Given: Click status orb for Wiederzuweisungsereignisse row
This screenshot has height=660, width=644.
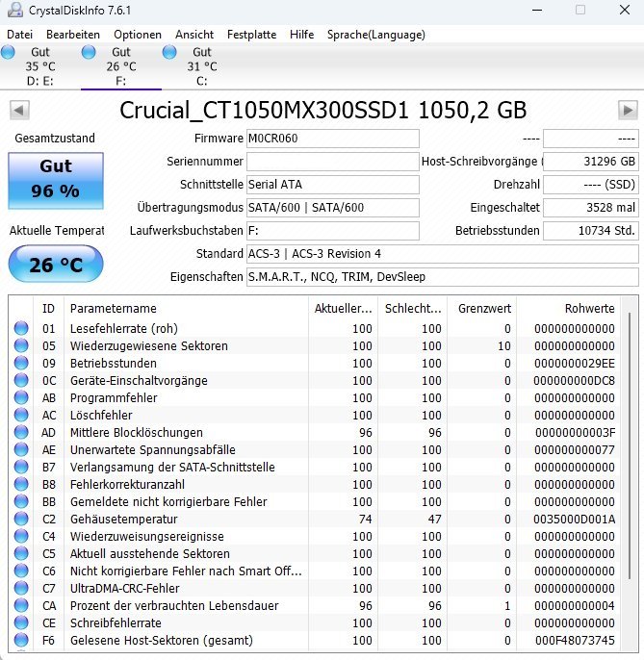Looking at the screenshot, I should click(21, 536).
